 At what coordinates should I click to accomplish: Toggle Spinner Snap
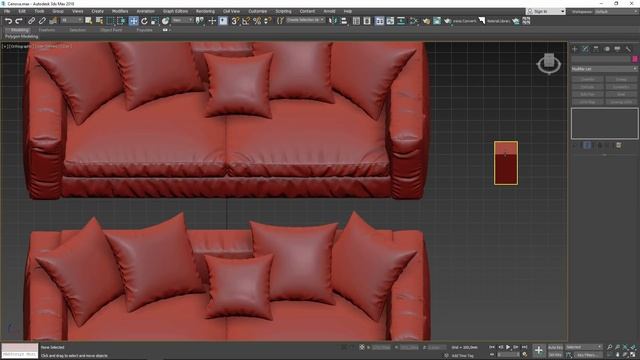click(268, 20)
